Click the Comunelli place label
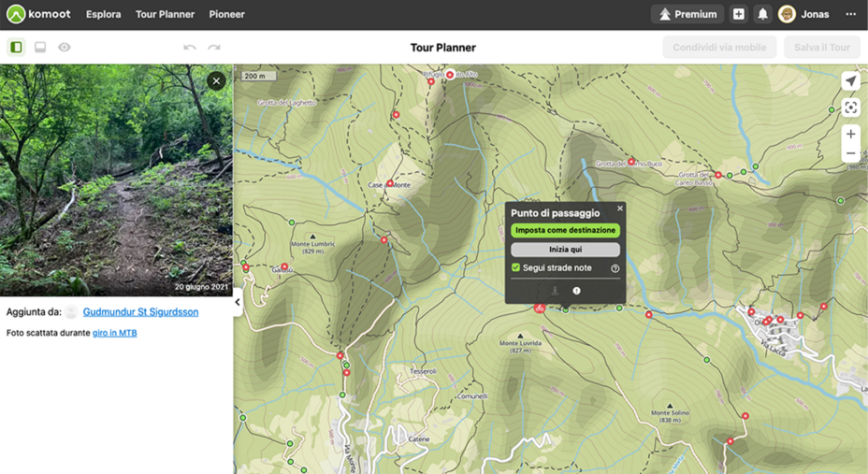The width and height of the screenshot is (868, 474). point(472,396)
